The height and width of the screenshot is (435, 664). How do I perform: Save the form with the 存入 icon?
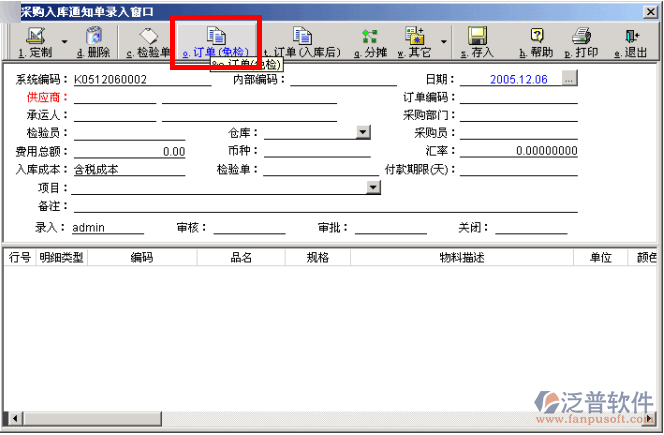point(478,42)
